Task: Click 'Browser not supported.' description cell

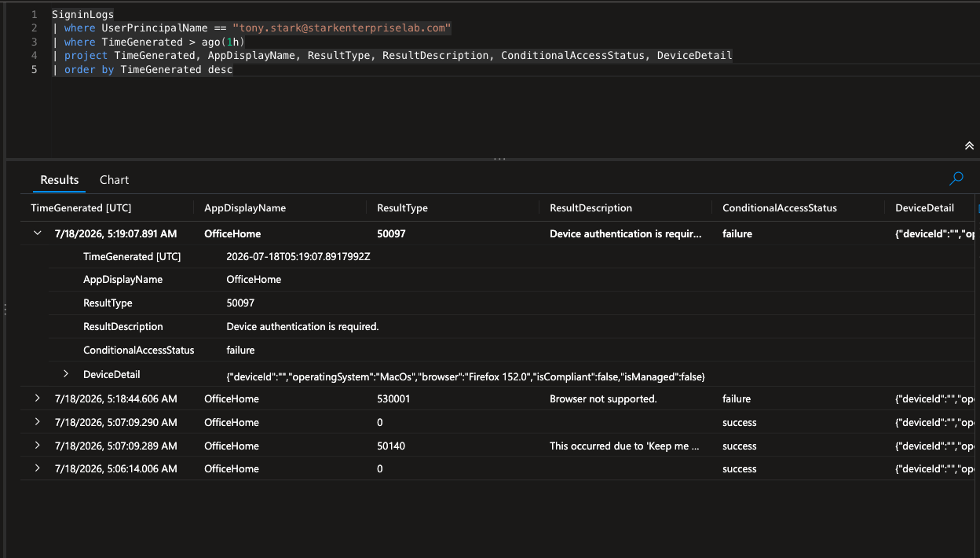Action: click(x=603, y=398)
